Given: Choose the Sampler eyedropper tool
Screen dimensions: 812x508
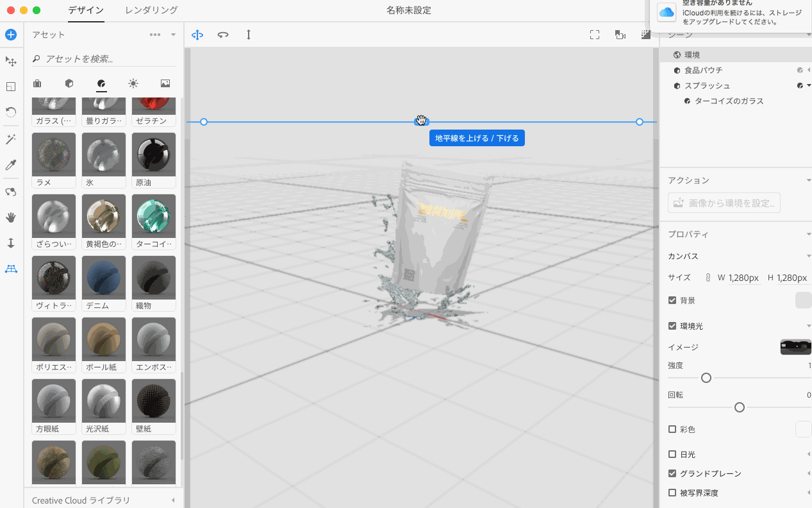Looking at the screenshot, I should [11, 165].
